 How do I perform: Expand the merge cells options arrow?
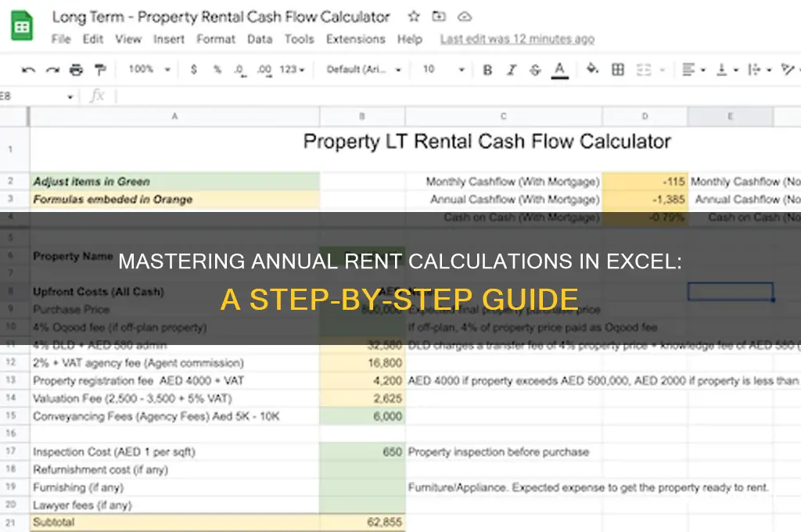[663, 70]
